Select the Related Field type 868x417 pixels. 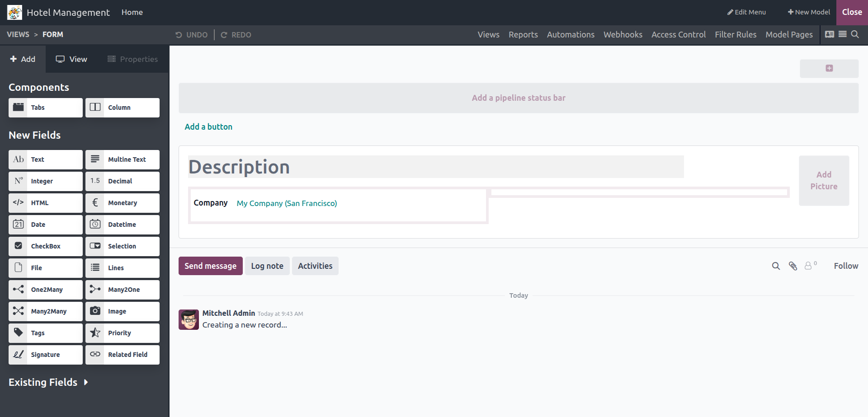point(123,355)
